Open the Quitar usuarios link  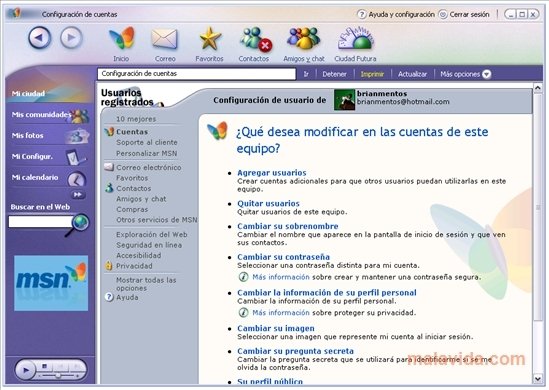(x=268, y=203)
